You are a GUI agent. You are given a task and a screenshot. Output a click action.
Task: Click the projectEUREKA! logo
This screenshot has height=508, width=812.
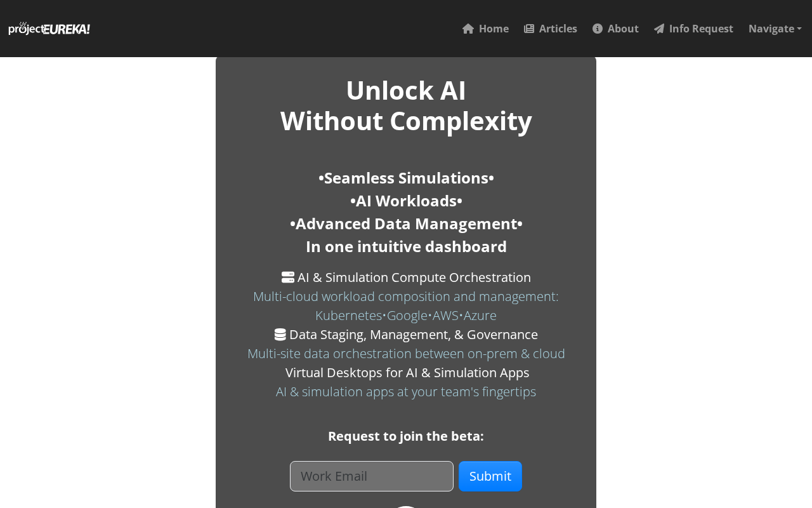(49, 29)
